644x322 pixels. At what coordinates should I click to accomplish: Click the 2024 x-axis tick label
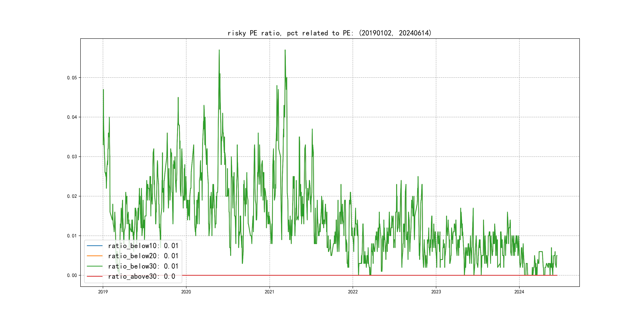tap(519, 292)
